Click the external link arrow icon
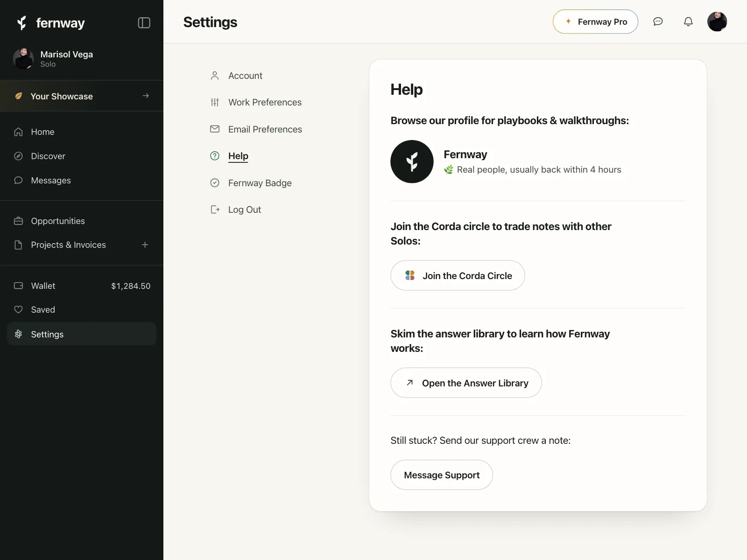 pyautogui.click(x=409, y=383)
